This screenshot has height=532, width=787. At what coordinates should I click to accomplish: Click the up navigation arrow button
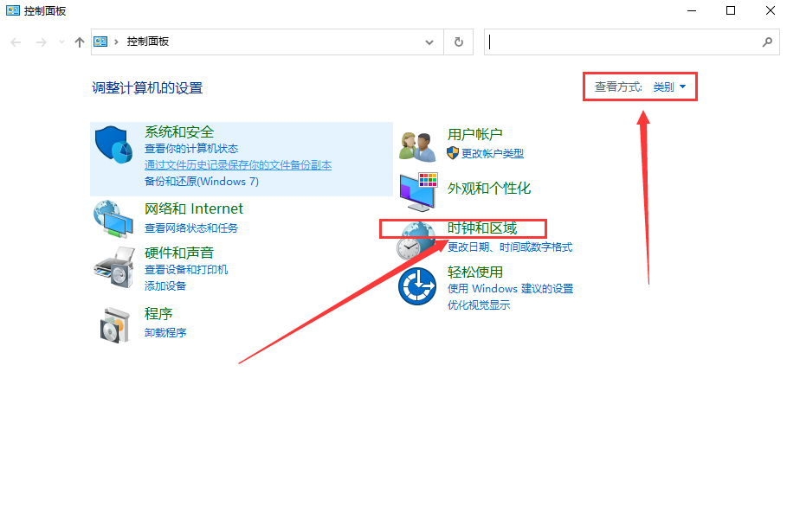click(79, 41)
